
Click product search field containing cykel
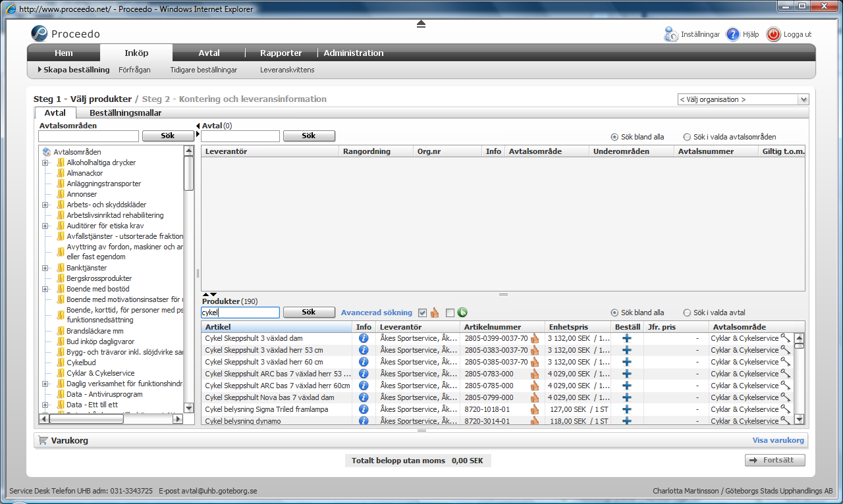(240, 313)
